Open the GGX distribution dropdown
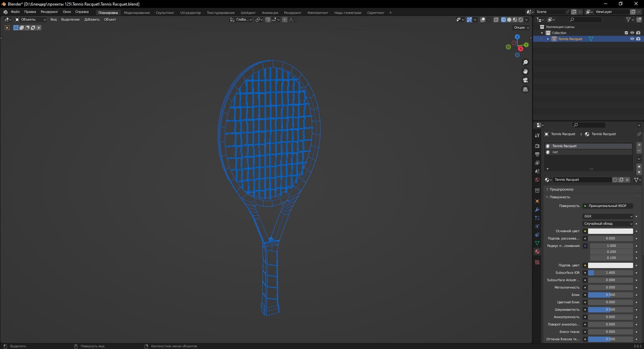The width and height of the screenshot is (644, 349). tap(608, 216)
